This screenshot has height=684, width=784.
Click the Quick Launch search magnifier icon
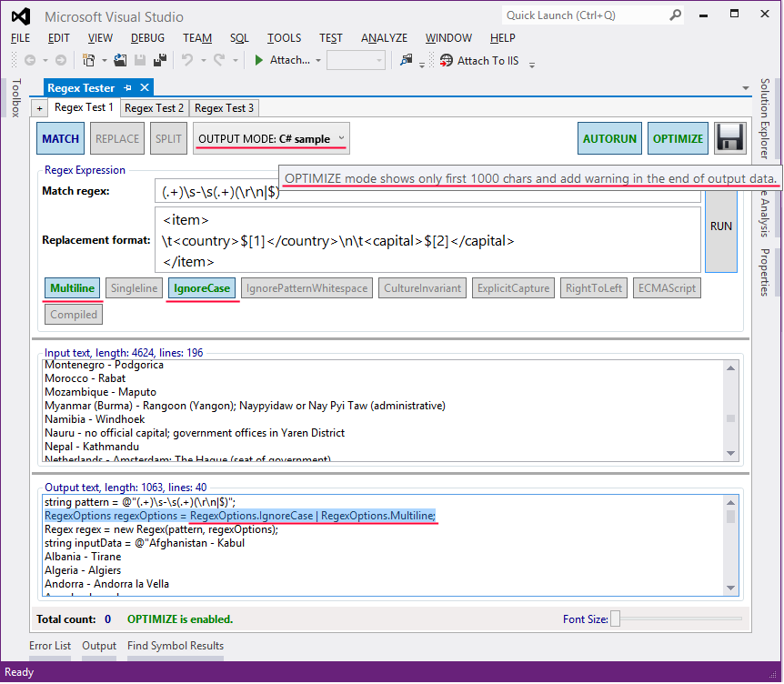coord(675,15)
